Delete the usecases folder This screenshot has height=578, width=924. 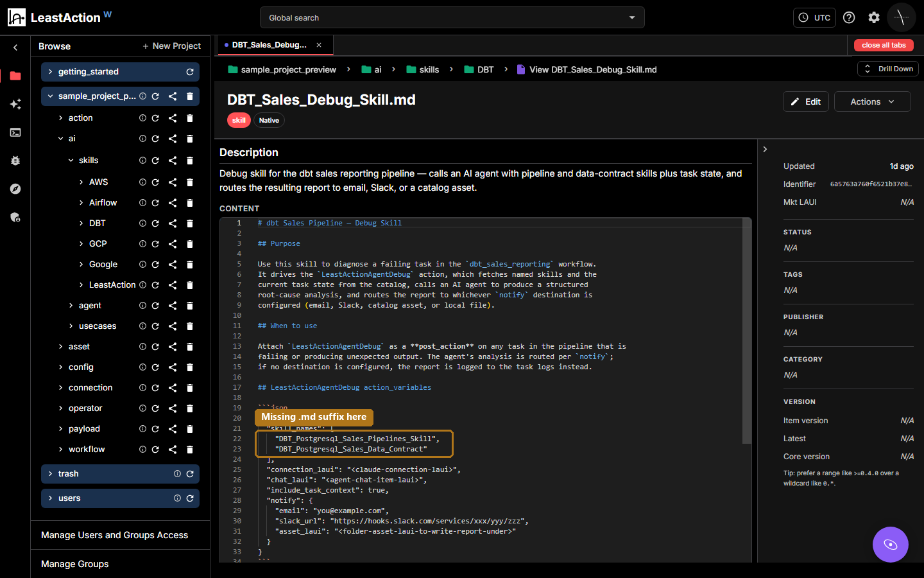click(190, 326)
